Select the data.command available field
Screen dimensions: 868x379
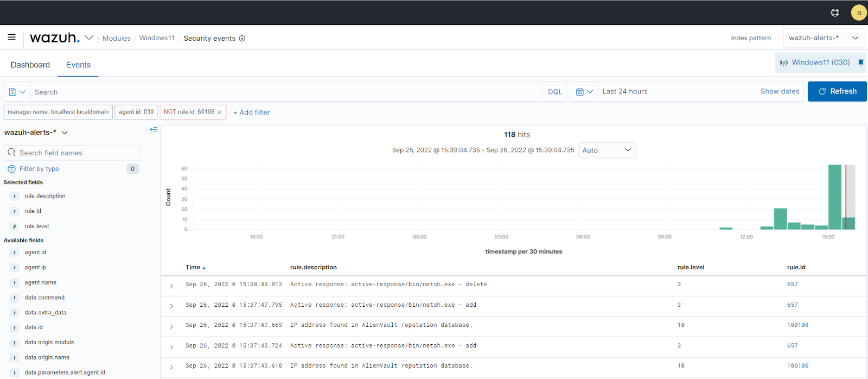(x=44, y=298)
